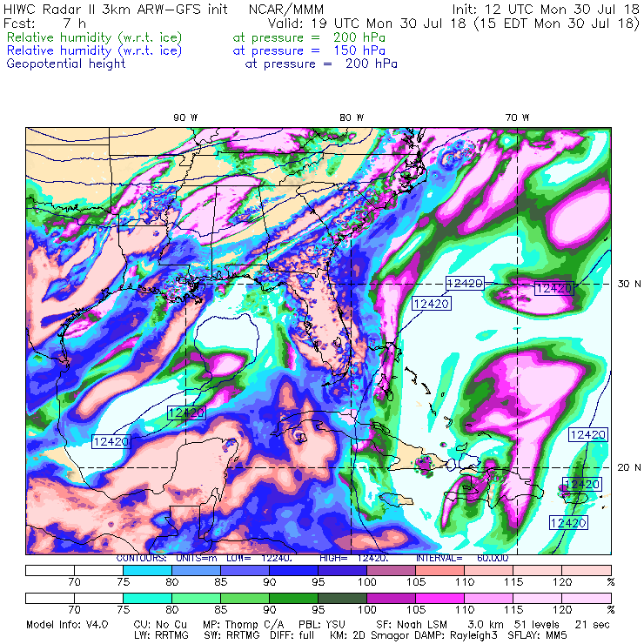
Task: Click the 'Fcst: 7 h' forecast hour text
Action: [x=44, y=23]
